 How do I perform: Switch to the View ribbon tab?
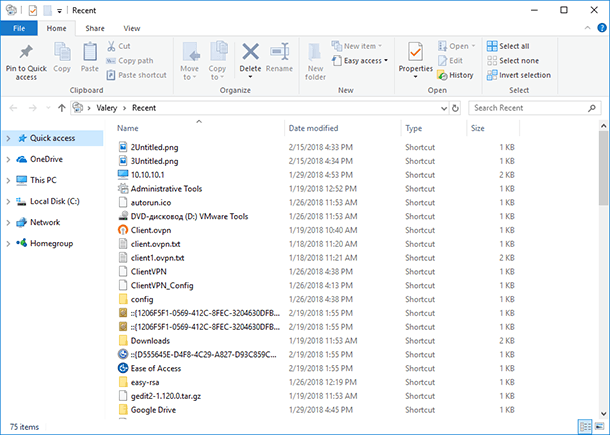point(132,28)
